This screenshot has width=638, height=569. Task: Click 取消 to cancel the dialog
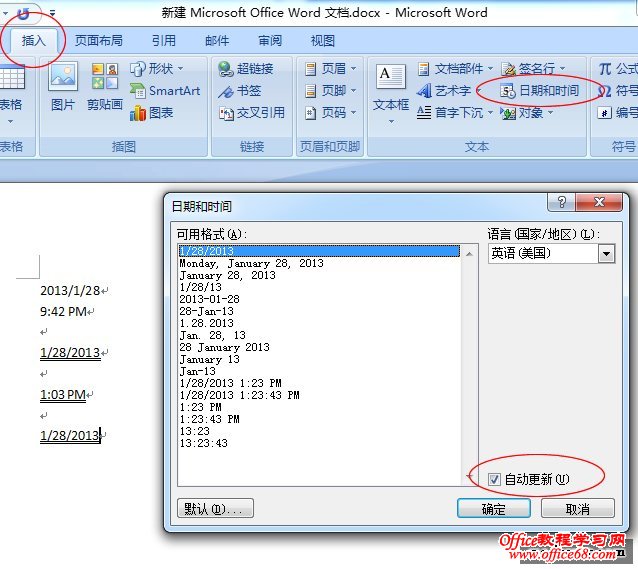coord(577,508)
